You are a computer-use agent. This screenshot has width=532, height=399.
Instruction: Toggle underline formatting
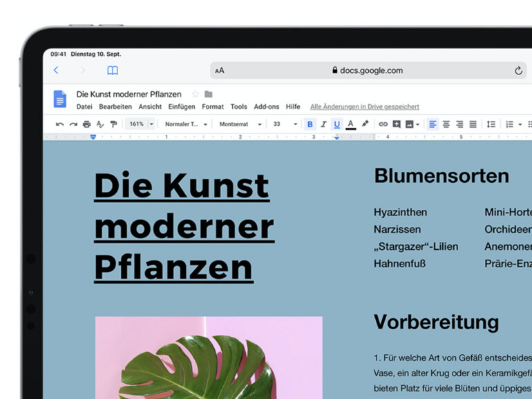(x=336, y=124)
